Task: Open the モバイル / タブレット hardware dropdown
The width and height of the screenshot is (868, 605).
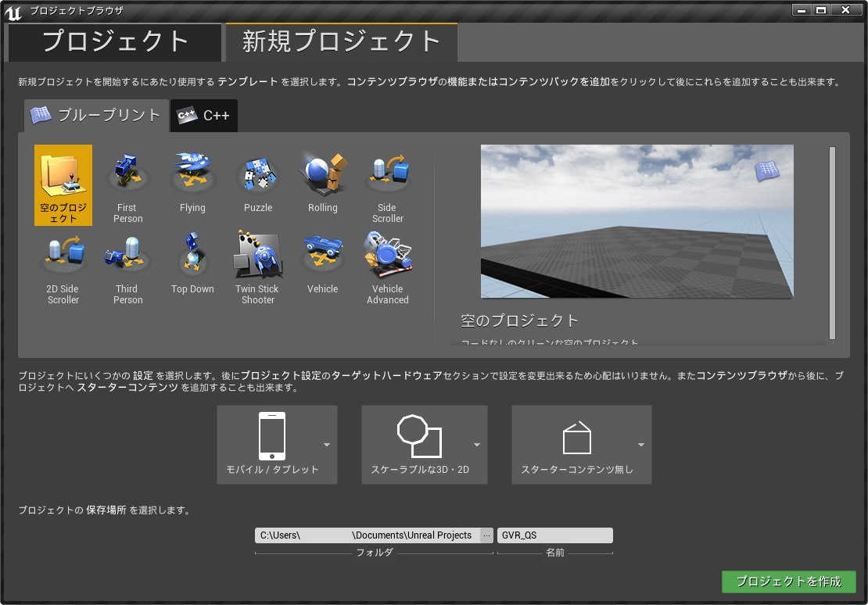Action: coord(277,445)
